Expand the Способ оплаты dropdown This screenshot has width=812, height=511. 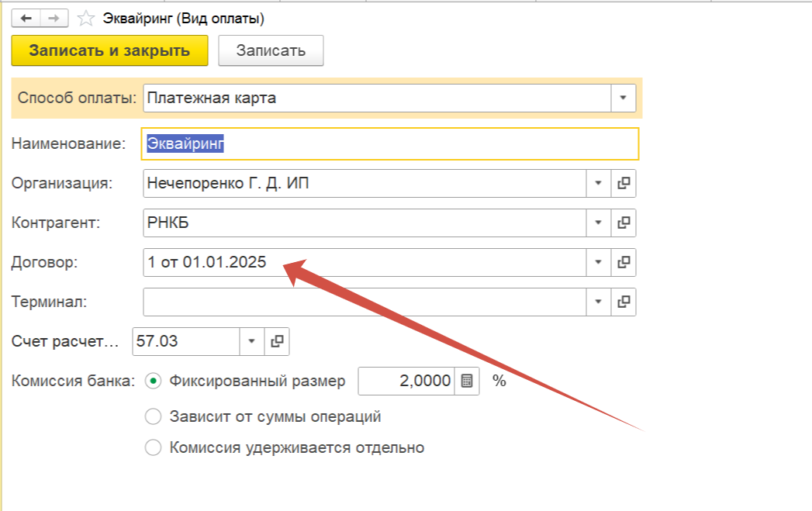click(623, 98)
